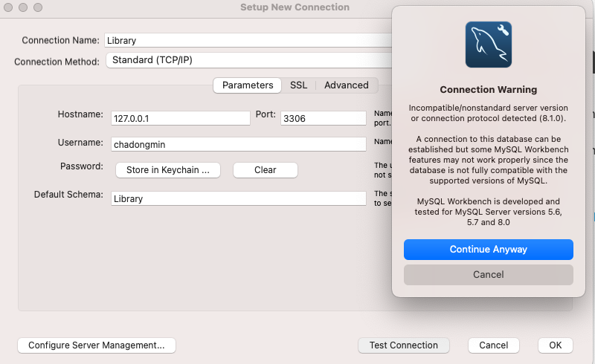Click the 'MySQL Workbench is developed' paragraph
Image resolution: width=595 pixels, height=364 pixels.
pyautogui.click(x=489, y=212)
